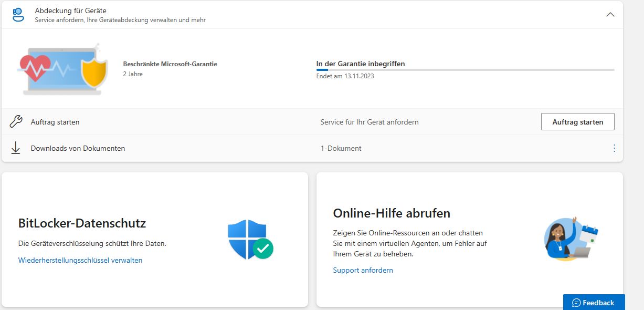The width and height of the screenshot is (644, 310).
Task: Click the laptop warranty shield illustration
Action: [64, 69]
